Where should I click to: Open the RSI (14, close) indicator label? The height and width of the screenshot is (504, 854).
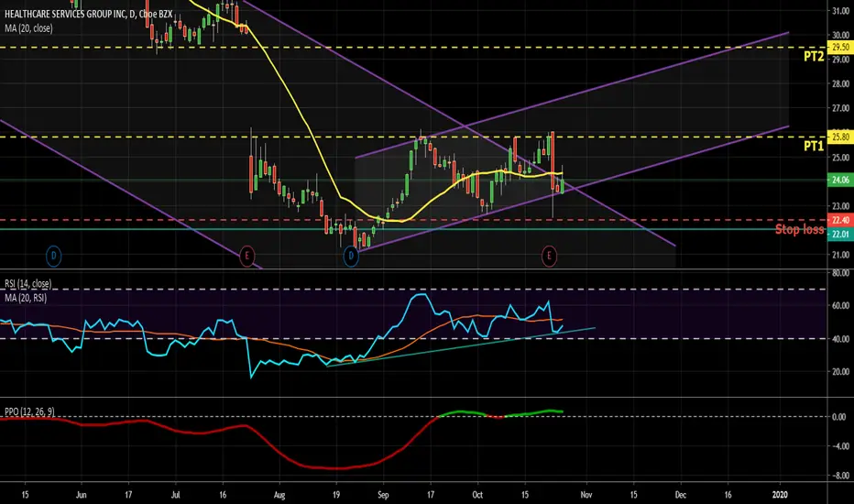(27, 284)
